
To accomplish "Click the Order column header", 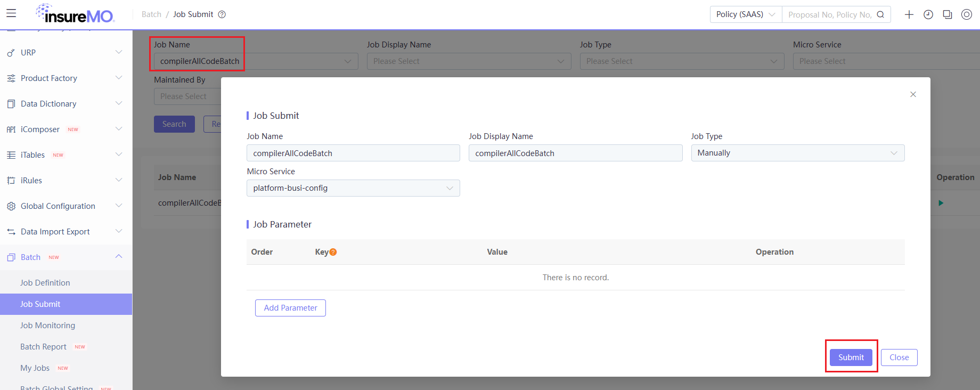I will pyautogui.click(x=262, y=252).
